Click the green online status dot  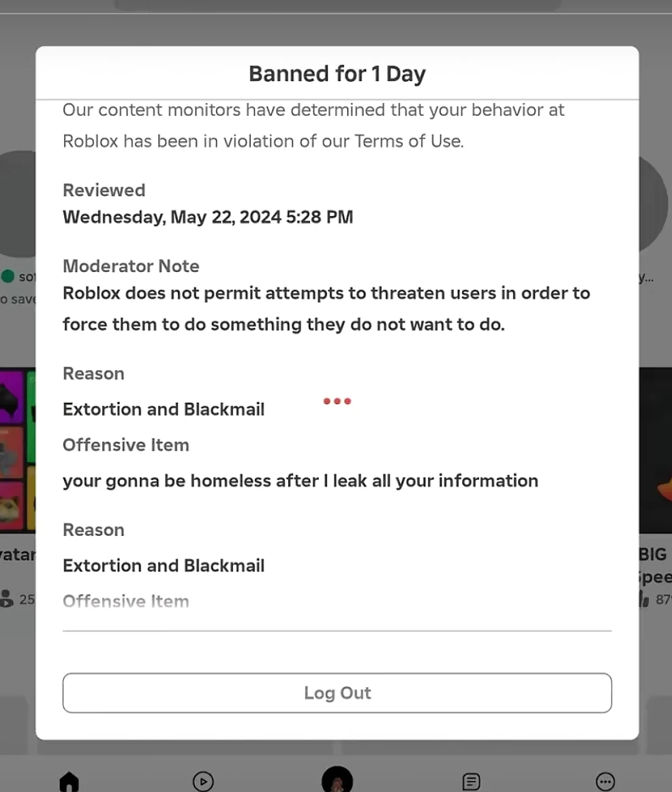click(8, 276)
